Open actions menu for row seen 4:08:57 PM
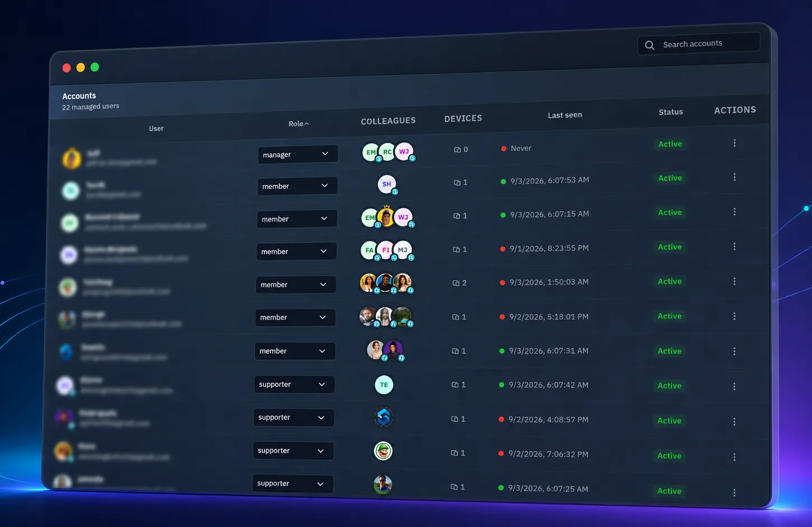The width and height of the screenshot is (812, 527). (735, 421)
